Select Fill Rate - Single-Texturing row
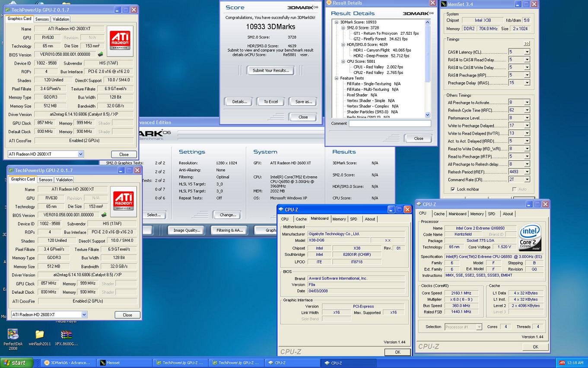Viewport: 588px width, 368px height. pos(373,84)
